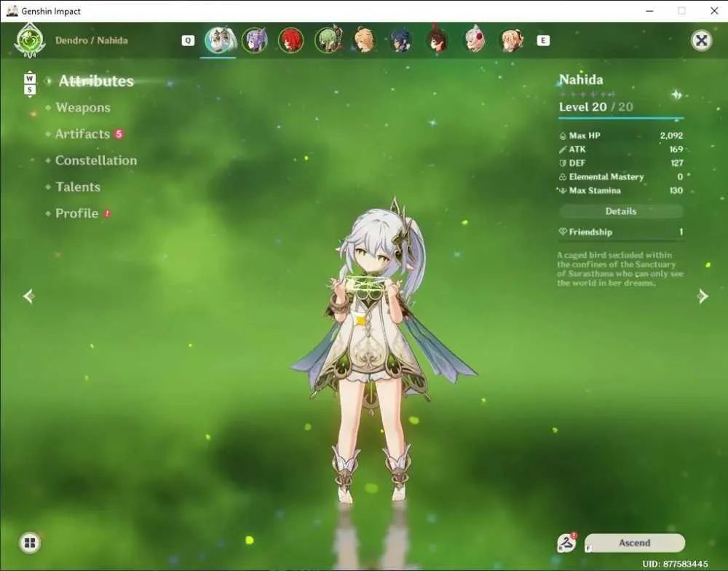
Task: View the Constellation section
Action: 96,161
